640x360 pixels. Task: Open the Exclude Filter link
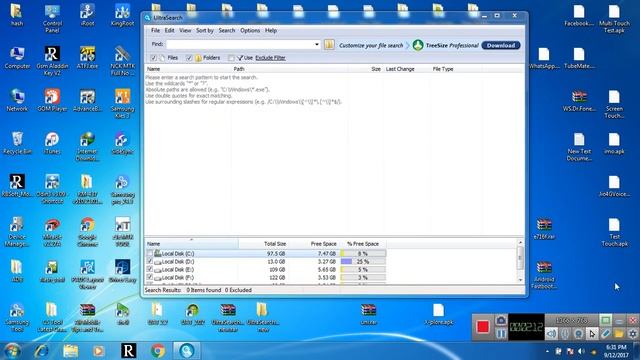pyautogui.click(x=270, y=58)
